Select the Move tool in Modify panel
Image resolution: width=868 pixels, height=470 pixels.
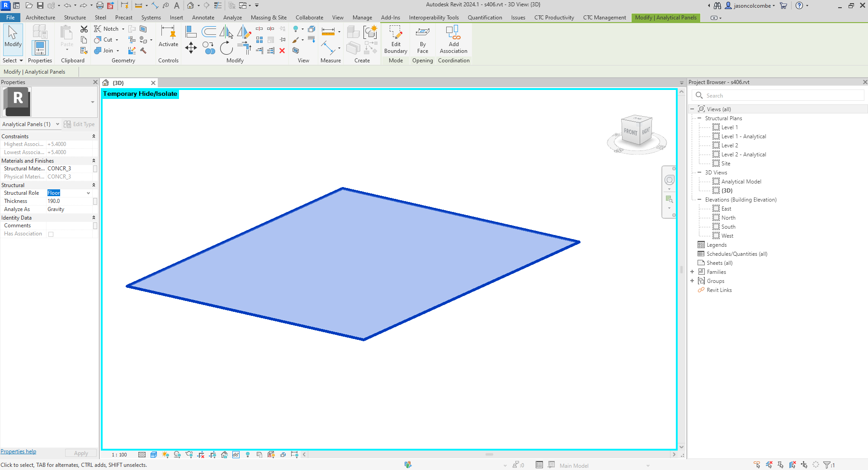coord(191,48)
